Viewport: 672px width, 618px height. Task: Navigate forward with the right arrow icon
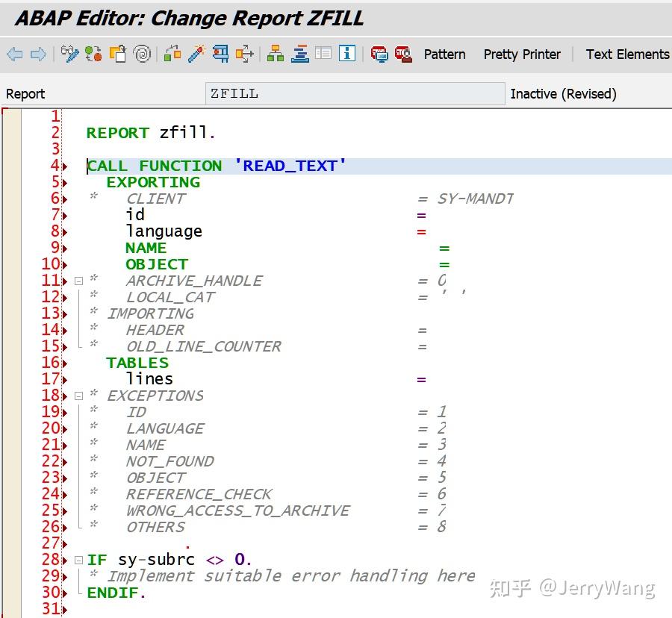tap(38, 54)
